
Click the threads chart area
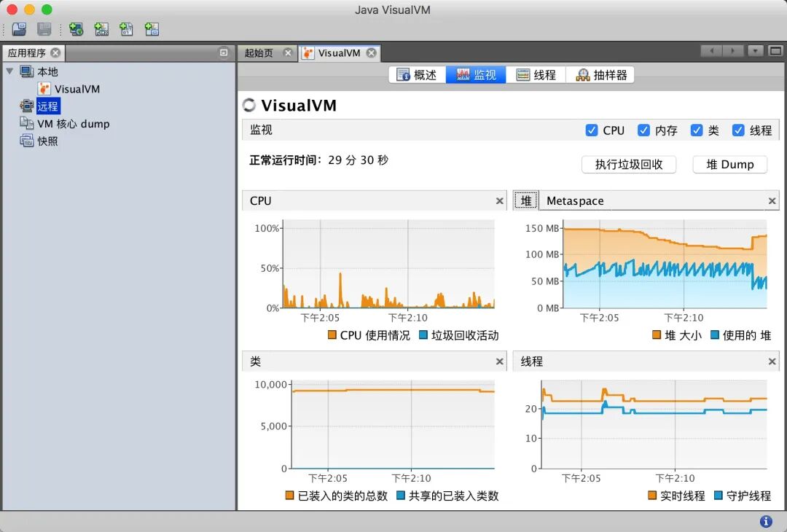pyautogui.click(x=654, y=424)
